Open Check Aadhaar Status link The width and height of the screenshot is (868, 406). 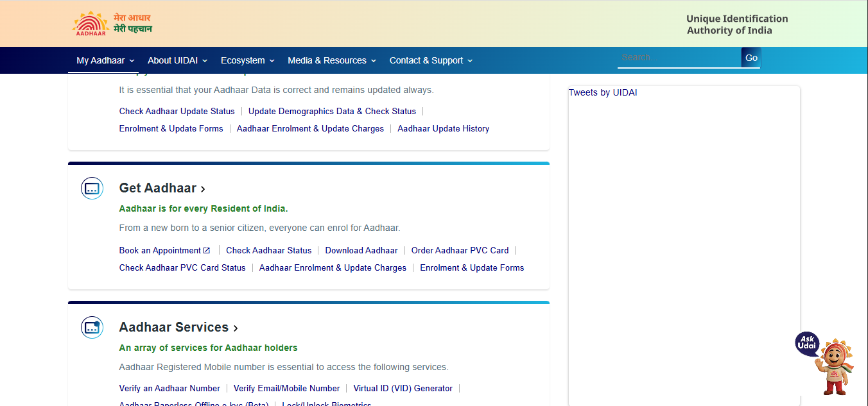(x=269, y=250)
